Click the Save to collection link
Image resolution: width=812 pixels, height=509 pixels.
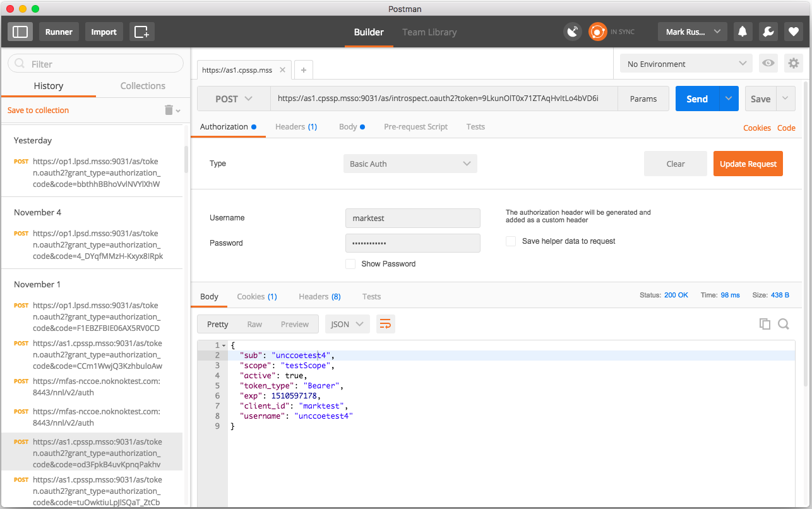click(x=38, y=110)
